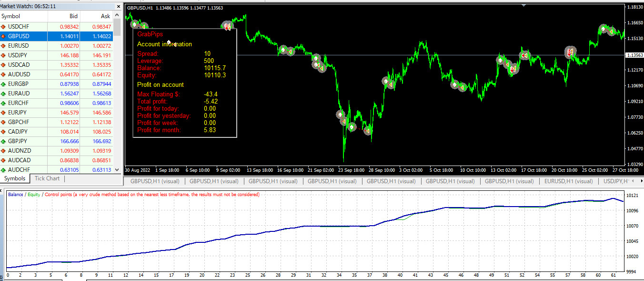The image size is (644, 281).
Task: Open the EURUSD,H1 (visual) chart tab
Action: click(x=568, y=181)
